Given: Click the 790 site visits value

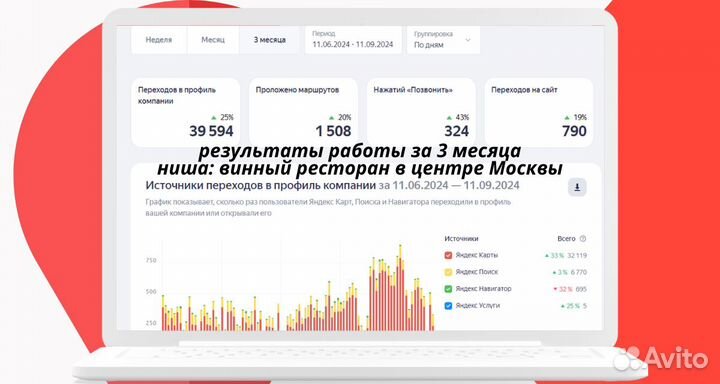Looking at the screenshot, I should (x=574, y=131).
